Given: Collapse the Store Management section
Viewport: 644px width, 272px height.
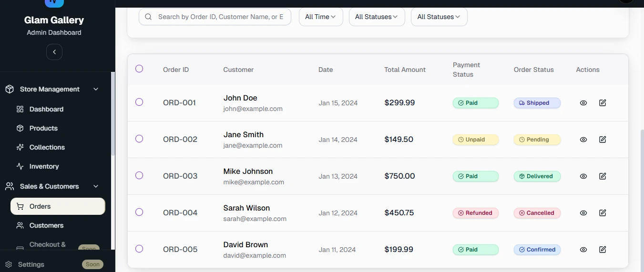Looking at the screenshot, I should point(96,89).
